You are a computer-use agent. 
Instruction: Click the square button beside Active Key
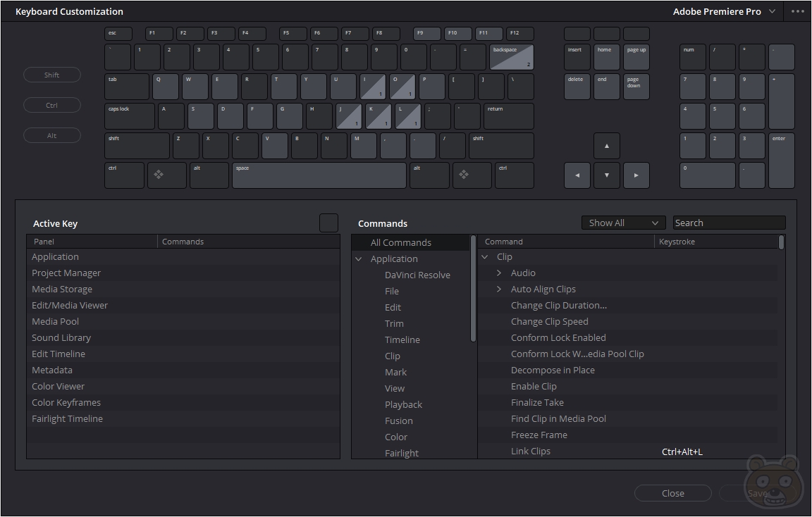[329, 223]
